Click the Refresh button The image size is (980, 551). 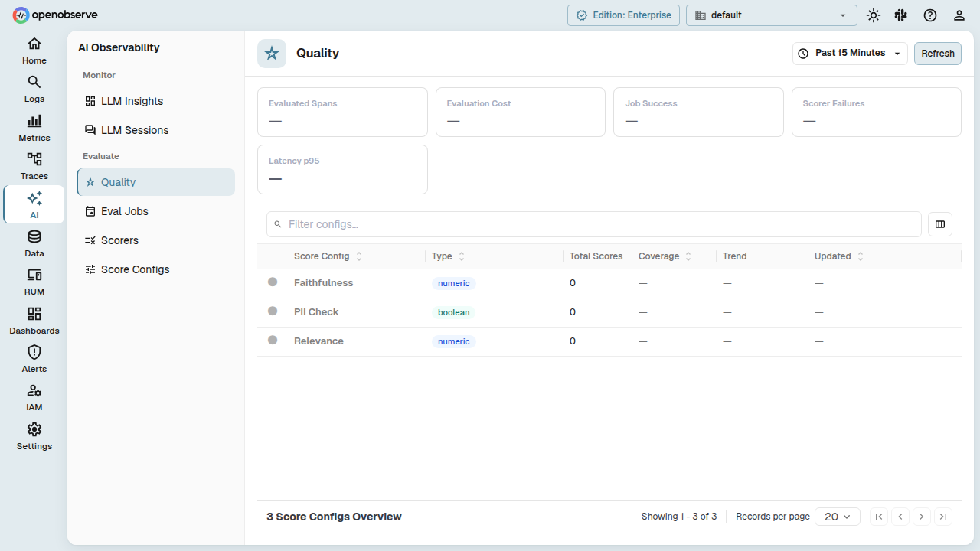coord(938,54)
